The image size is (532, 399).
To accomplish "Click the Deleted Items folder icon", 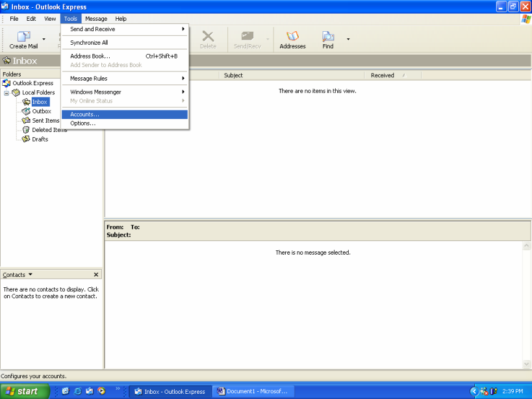I will click(x=26, y=130).
